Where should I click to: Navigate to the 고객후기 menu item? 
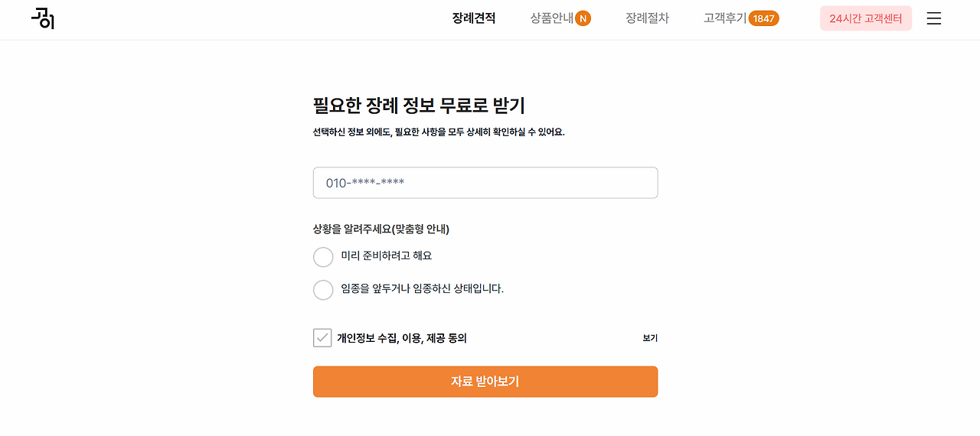(x=724, y=18)
